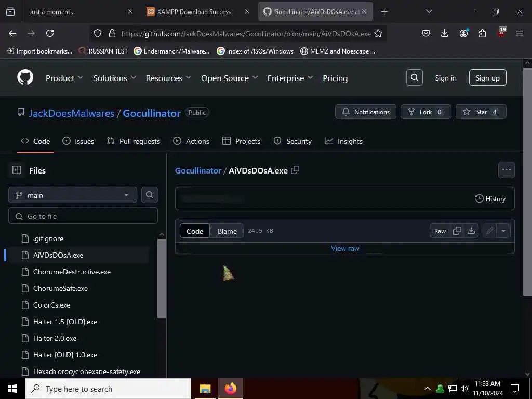Open the volume speaker tray icon

(x=464, y=389)
